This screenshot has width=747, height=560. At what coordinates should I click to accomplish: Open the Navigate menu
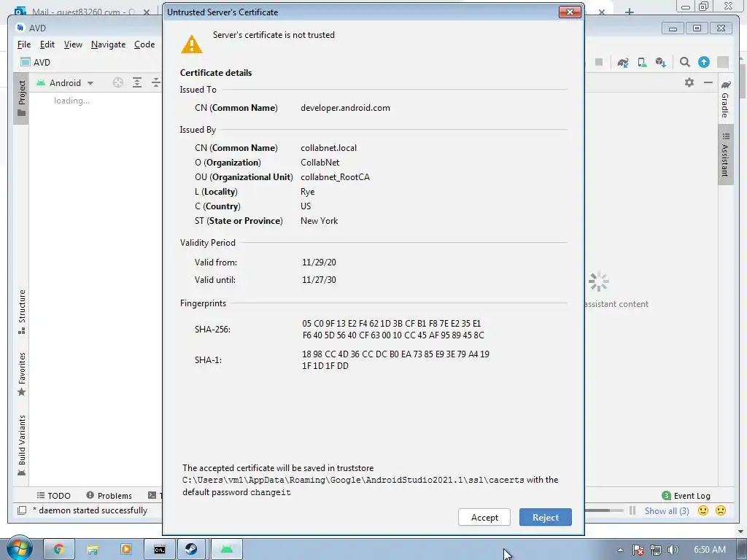click(x=108, y=44)
